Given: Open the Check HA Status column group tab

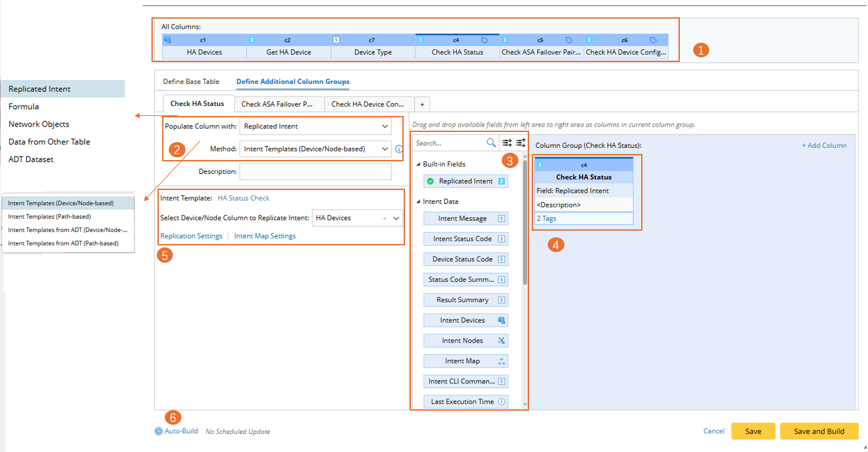Looking at the screenshot, I should coord(197,104).
